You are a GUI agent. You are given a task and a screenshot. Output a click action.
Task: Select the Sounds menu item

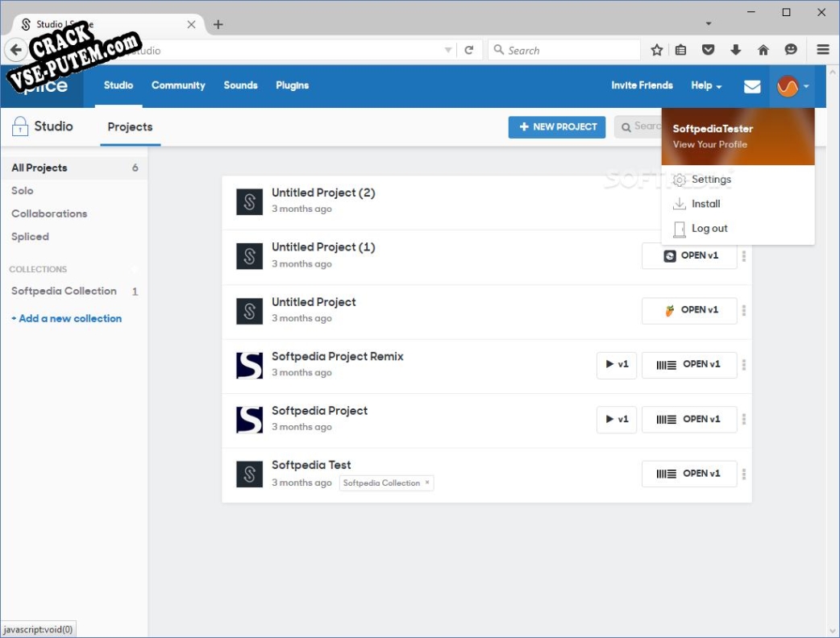click(x=240, y=85)
